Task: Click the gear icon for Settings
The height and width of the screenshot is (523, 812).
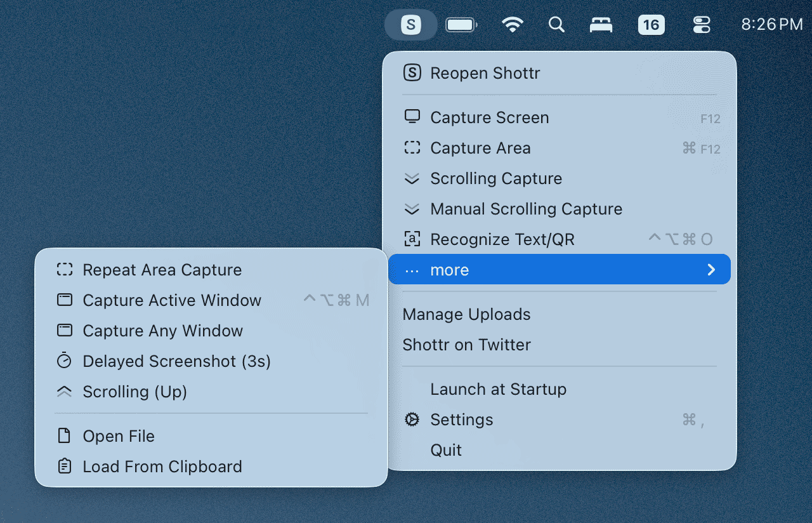Action: [412, 420]
